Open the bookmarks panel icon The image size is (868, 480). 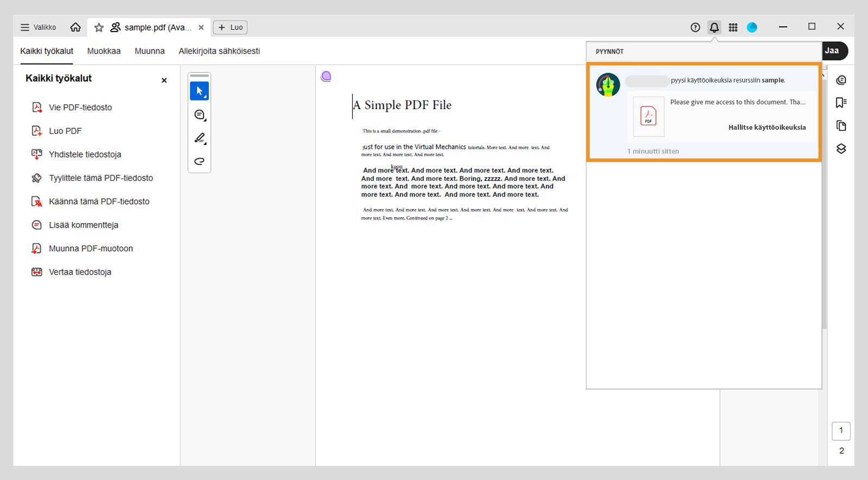point(841,103)
